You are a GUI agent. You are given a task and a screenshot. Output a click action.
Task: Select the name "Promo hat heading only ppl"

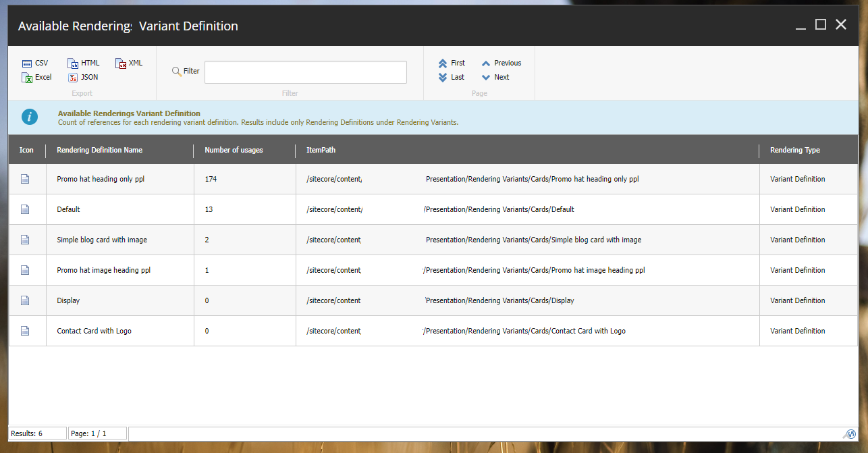(101, 179)
